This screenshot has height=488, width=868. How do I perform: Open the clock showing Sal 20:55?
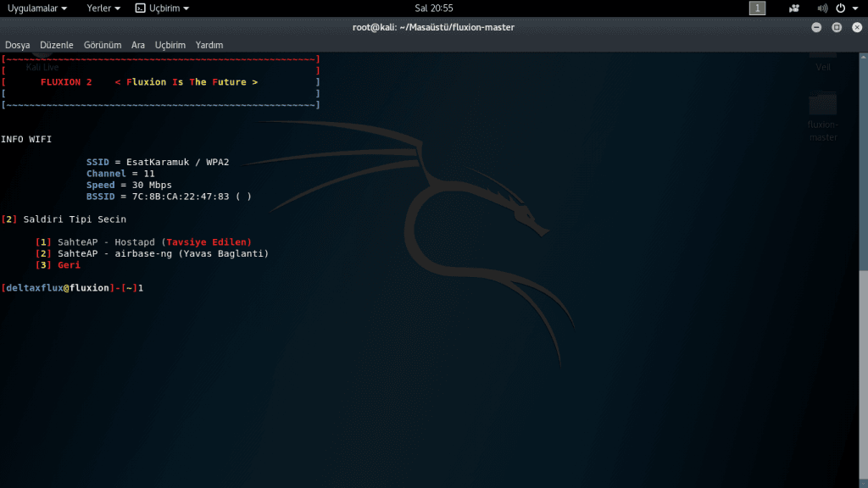pyautogui.click(x=433, y=8)
